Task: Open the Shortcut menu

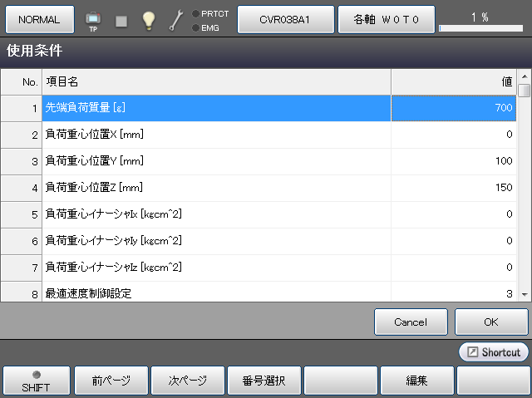Action: point(493,352)
